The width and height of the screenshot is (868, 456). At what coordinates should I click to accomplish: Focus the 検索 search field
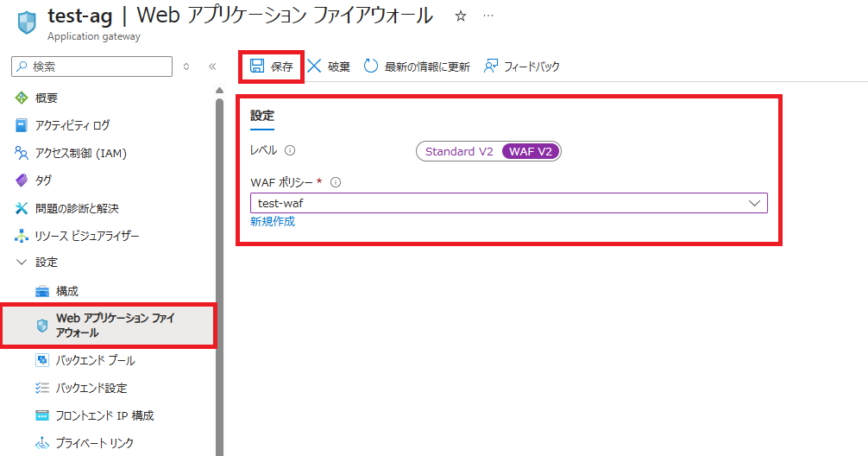click(92, 66)
